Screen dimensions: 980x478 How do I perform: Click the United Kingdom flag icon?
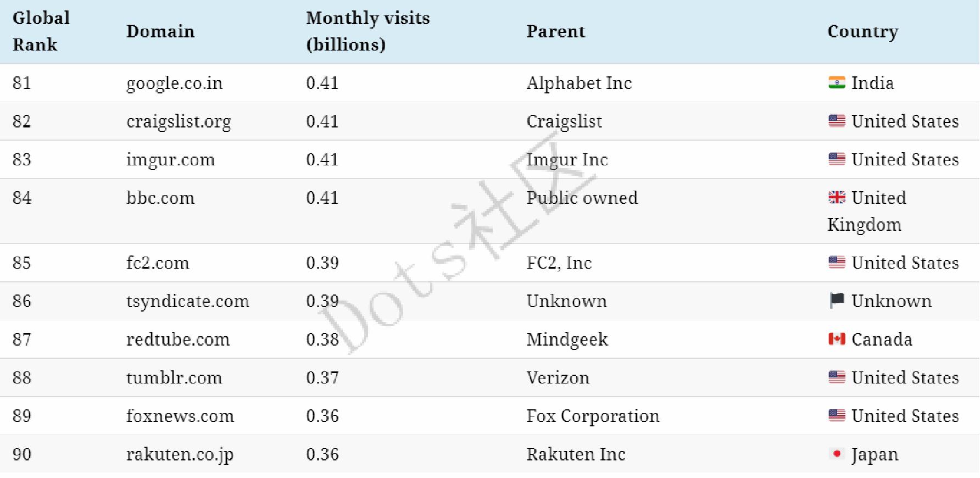tap(837, 197)
